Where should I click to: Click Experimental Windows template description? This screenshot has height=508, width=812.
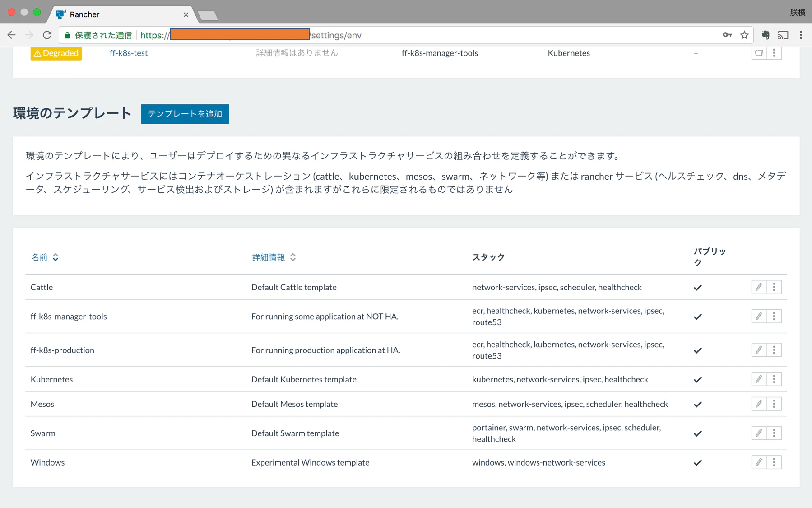(310, 462)
